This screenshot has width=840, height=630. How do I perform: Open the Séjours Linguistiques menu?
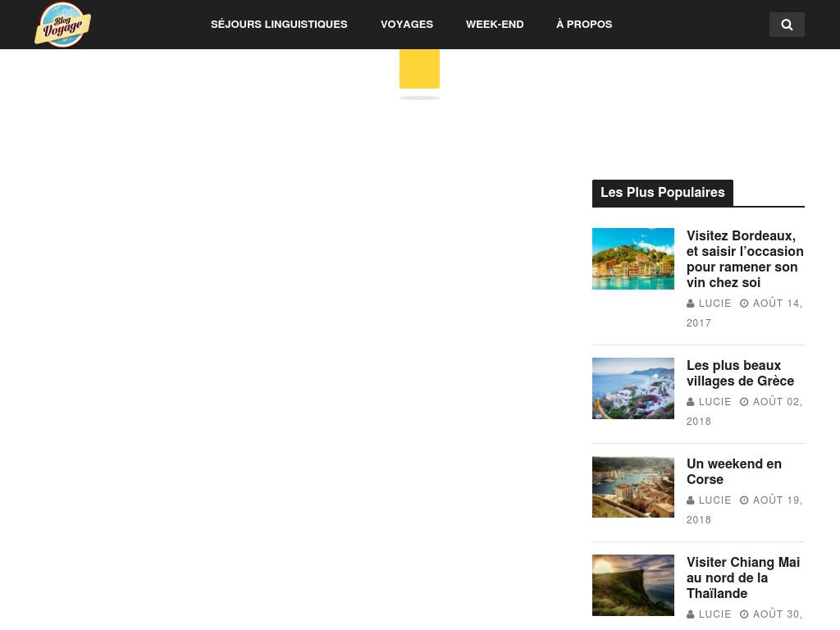coord(279,25)
